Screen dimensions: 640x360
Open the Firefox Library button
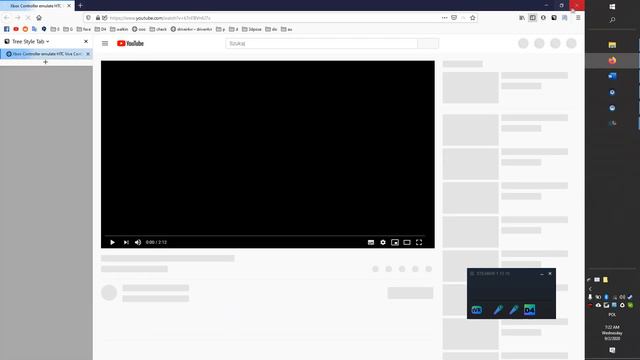click(x=522, y=18)
